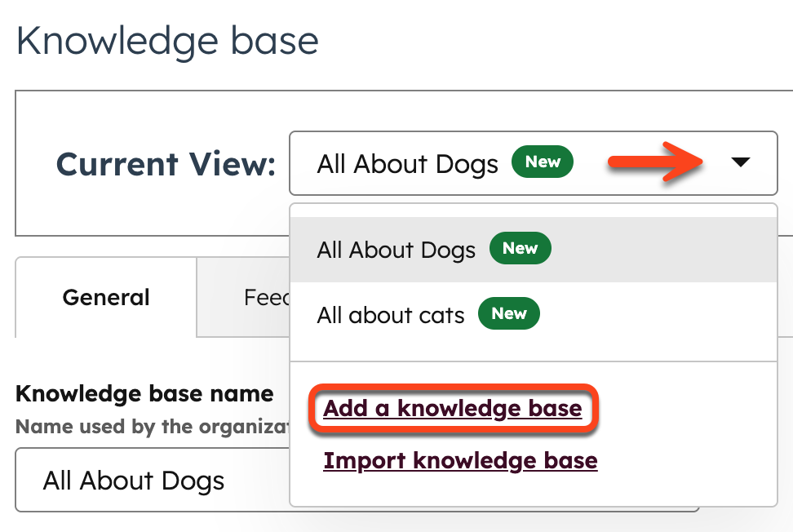
Task: Click the red oval highlighting Add a knowledge base
Action: click(x=454, y=408)
